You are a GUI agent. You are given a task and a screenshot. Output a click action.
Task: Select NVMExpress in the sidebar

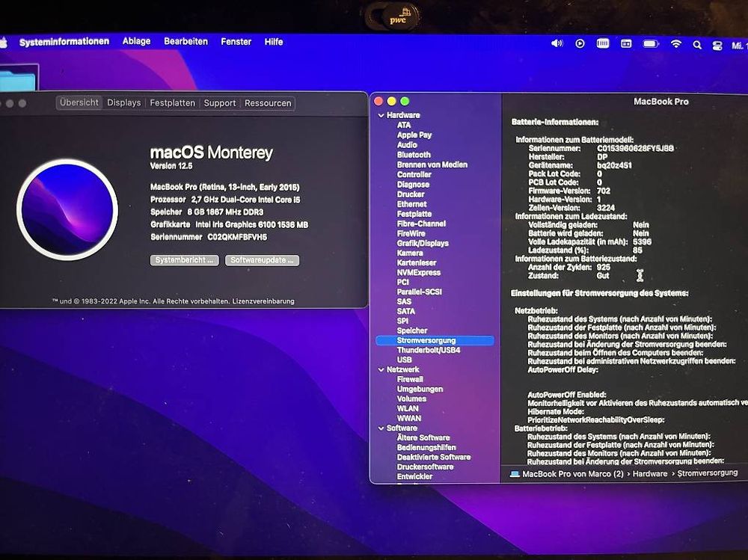tap(418, 272)
